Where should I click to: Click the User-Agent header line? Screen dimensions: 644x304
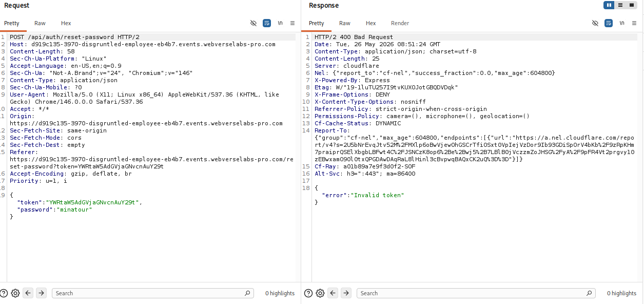coord(145,98)
